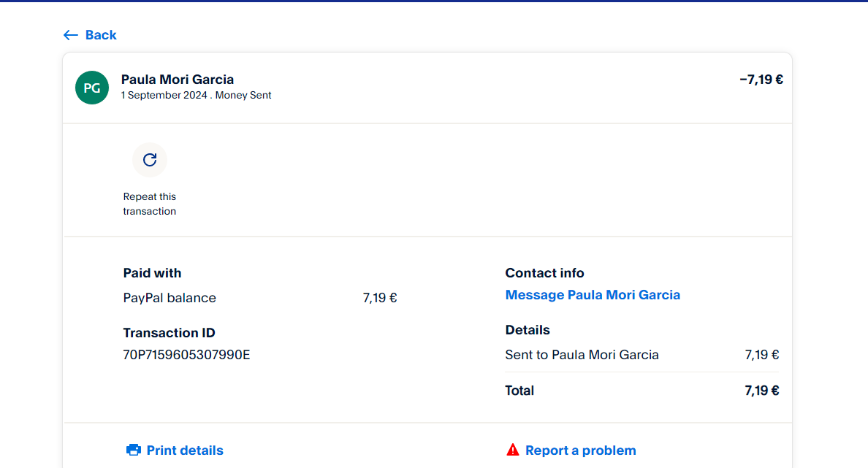Open the Print details link text

(x=185, y=450)
